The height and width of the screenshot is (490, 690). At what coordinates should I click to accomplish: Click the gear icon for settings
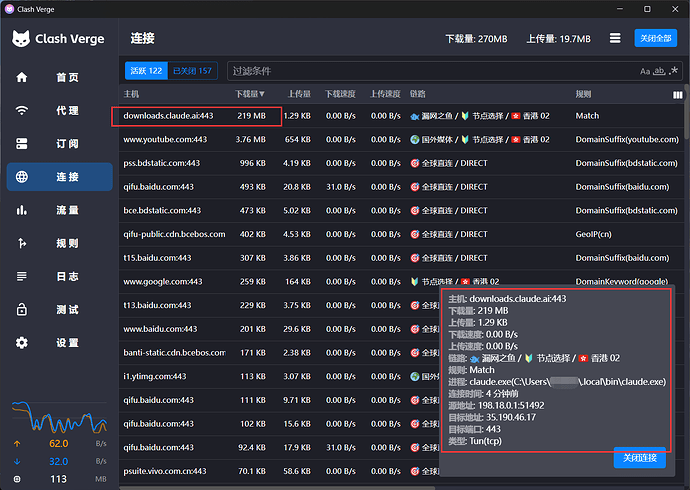(22, 343)
